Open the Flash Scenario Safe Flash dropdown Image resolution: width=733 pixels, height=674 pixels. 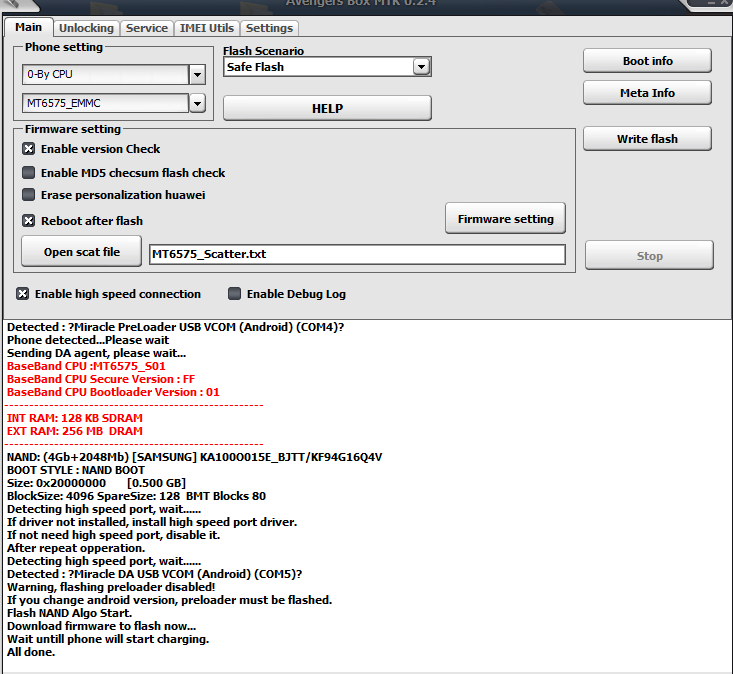[x=421, y=67]
